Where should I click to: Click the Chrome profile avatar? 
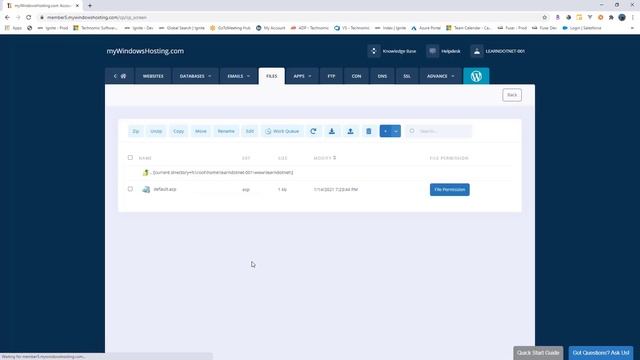coord(622,17)
